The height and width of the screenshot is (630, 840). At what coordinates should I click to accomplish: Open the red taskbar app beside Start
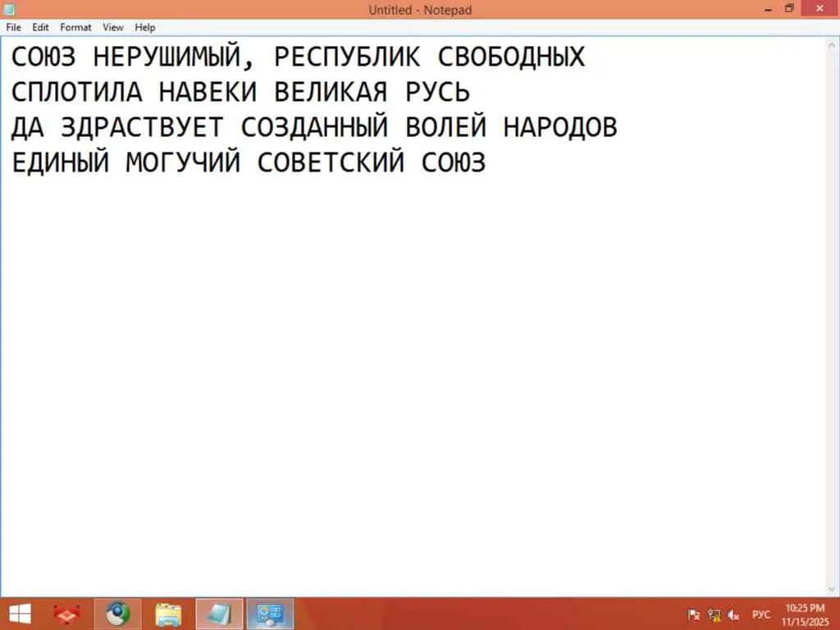(67, 614)
